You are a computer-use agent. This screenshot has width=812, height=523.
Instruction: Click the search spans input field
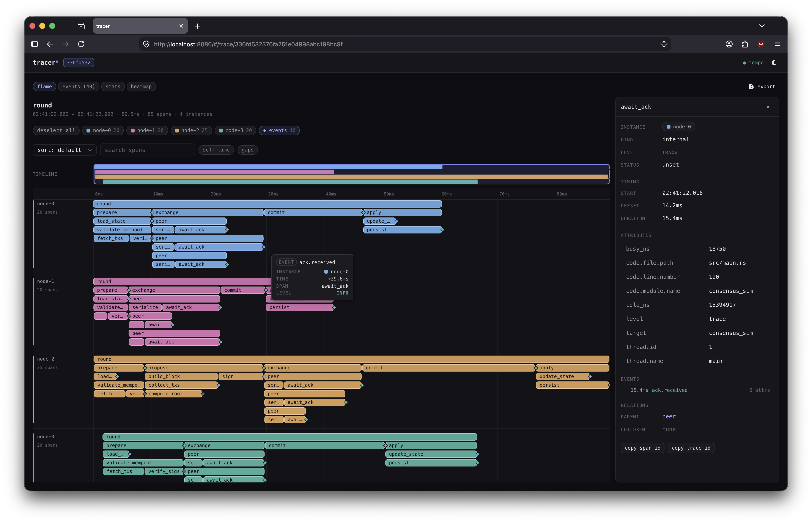coord(147,150)
